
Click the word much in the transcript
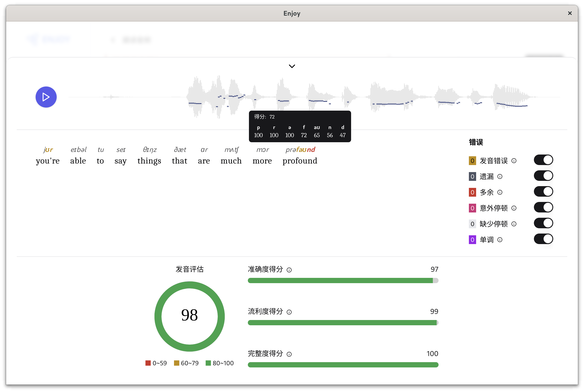pos(231,161)
